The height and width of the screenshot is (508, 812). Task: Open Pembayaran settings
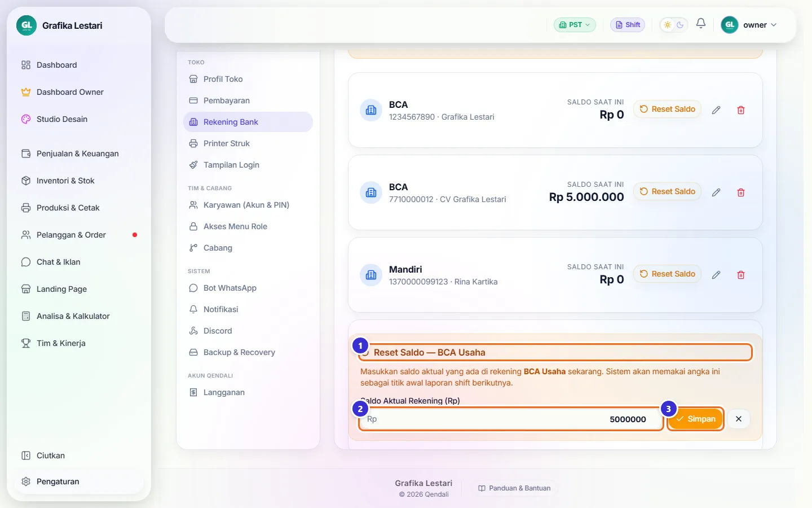pos(248,100)
